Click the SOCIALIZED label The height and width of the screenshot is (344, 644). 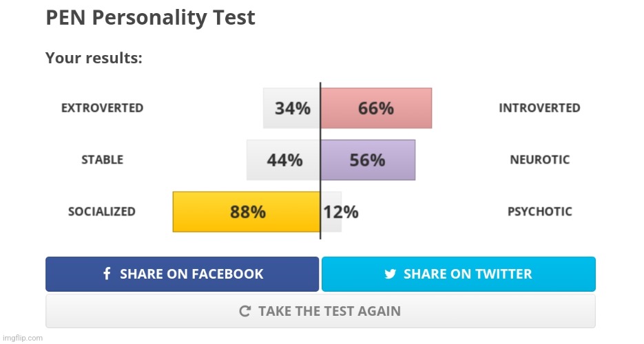(102, 212)
